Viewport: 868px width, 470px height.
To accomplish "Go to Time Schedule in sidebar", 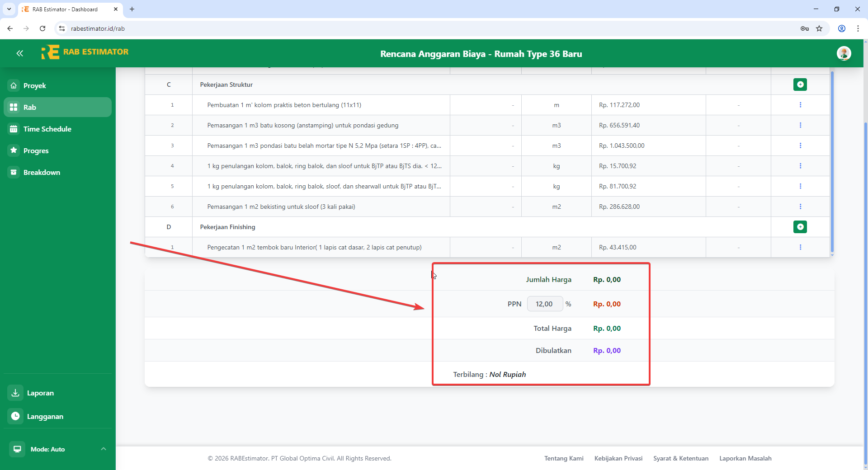I will coord(47,129).
